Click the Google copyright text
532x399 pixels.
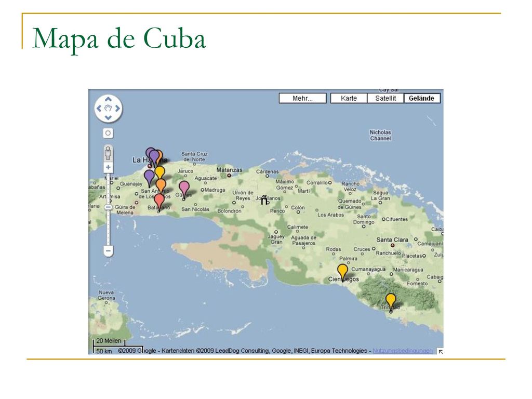click(x=244, y=351)
